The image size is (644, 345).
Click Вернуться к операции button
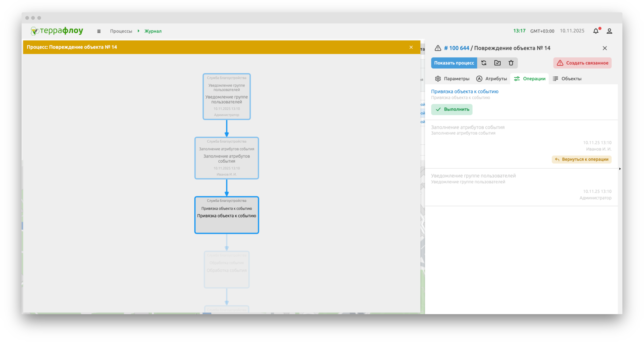click(582, 159)
